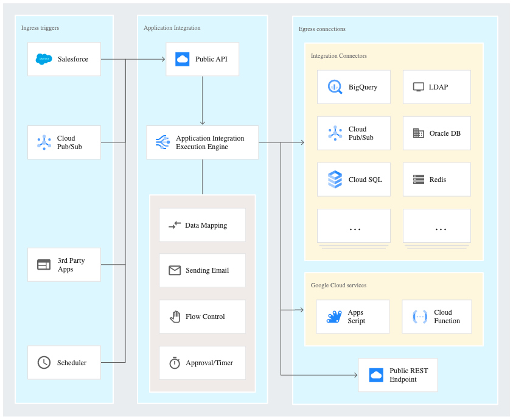Click the Salesforce cloud icon
The width and height of the screenshot is (513, 420).
pos(43,59)
